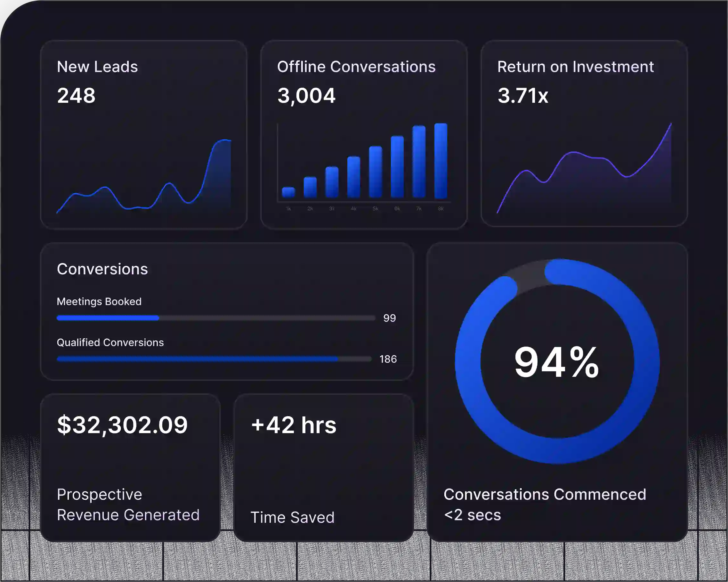Click the 3.71x ROI value

click(x=523, y=95)
